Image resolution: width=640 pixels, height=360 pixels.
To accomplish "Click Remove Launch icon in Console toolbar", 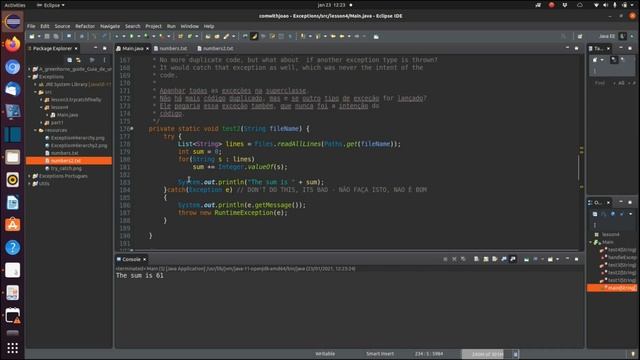I will pyautogui.click(x=454, y=259).
